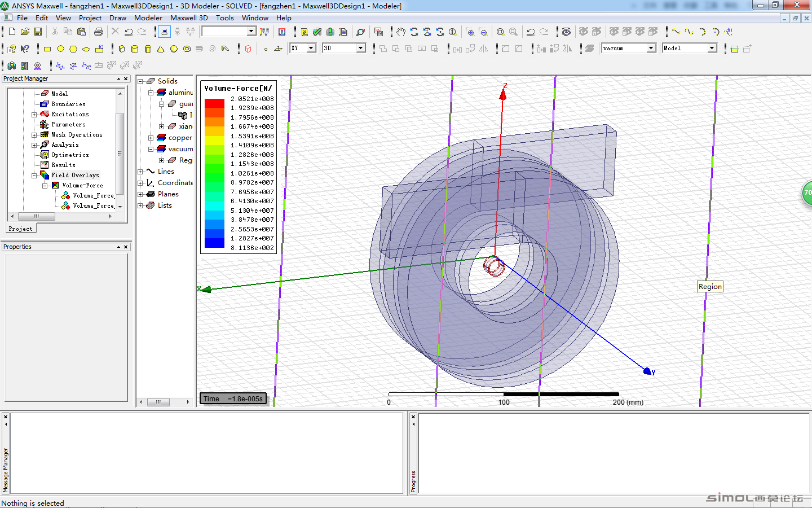Click the Fit All view icon
This screenshot has height=508, width=812.
500,32
